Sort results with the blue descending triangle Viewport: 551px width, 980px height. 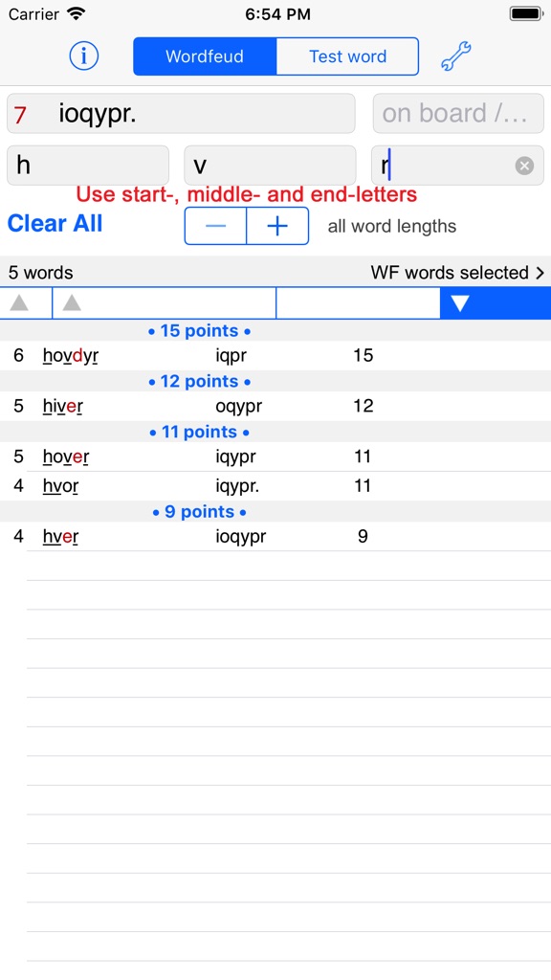[460, 302]
